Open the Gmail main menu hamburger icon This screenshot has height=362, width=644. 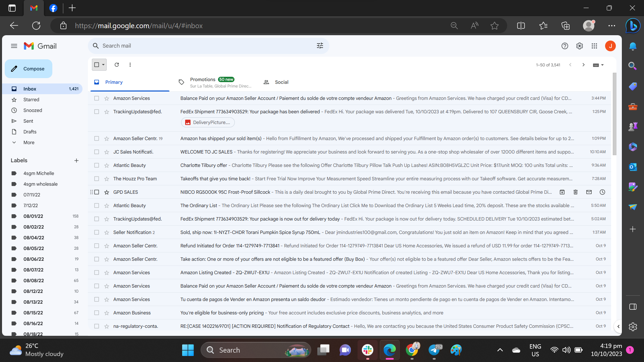tap(14, 46)
